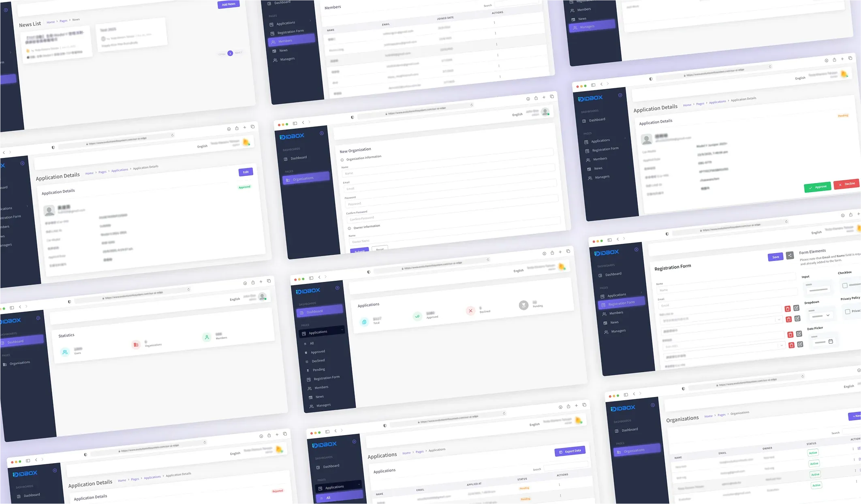The image size is (861, 504).
Task: Click the share icon beside Save button
Action: coord(790,255)
